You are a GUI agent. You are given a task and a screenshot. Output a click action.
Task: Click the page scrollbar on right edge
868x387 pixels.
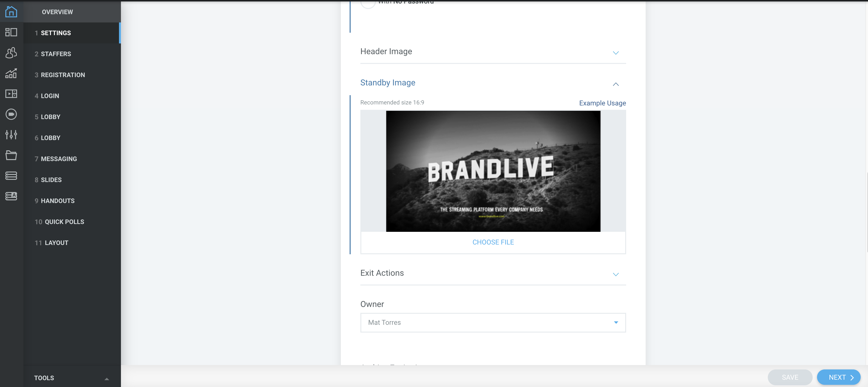pos(867,212)
